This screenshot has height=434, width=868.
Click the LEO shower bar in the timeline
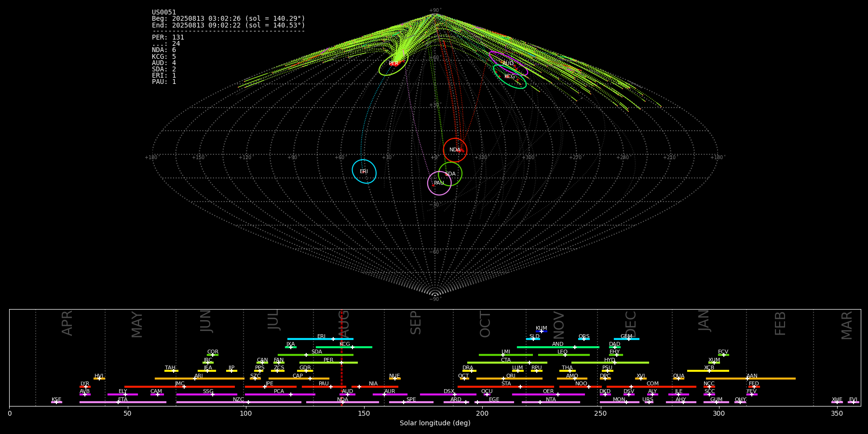coord(564,355)
